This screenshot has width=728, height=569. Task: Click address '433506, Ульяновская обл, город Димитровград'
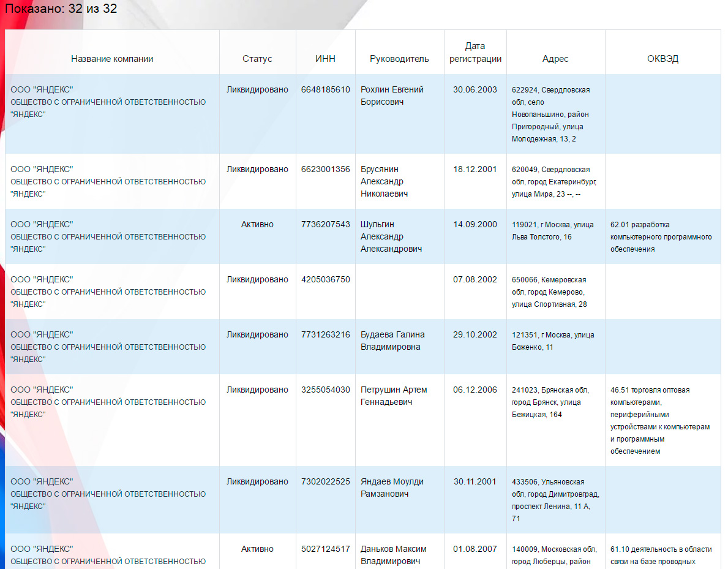coord(555,500)
